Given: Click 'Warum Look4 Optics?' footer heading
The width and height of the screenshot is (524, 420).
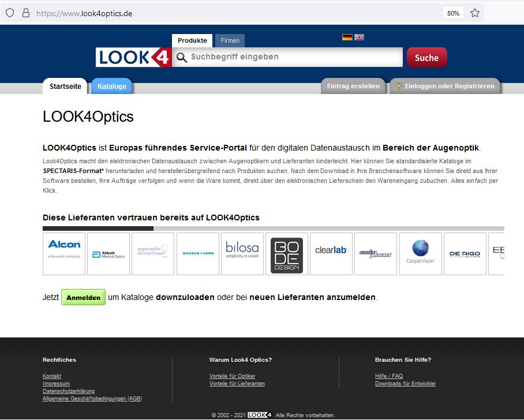Looking at the screenshot, I should pyautogui.click(x=241, y=360).
